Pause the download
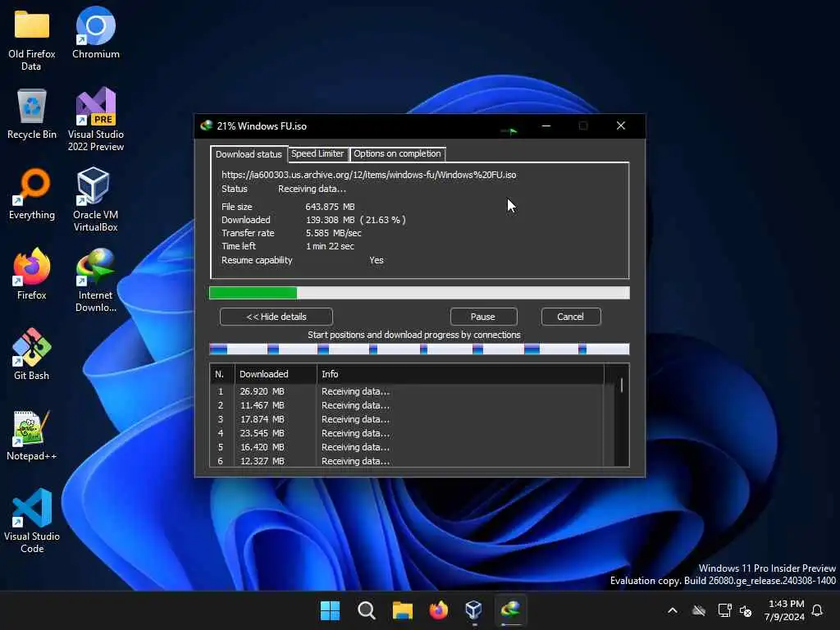 point(483,317)
